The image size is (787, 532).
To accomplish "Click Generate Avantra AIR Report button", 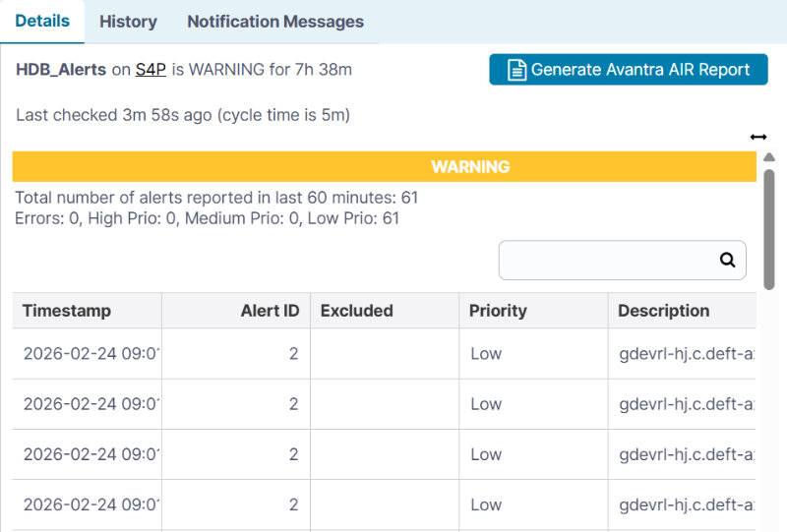I will point(629,69).
